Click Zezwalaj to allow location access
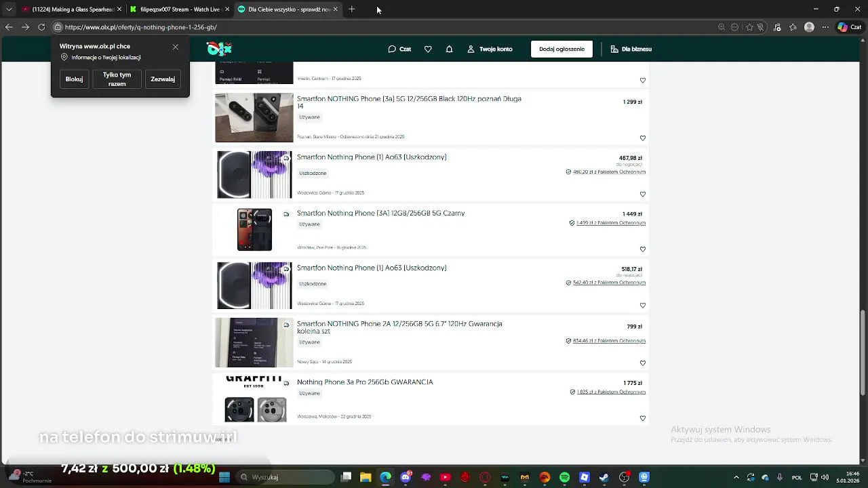The height and width of the screenshot is (488, 868). click(163, 79)
